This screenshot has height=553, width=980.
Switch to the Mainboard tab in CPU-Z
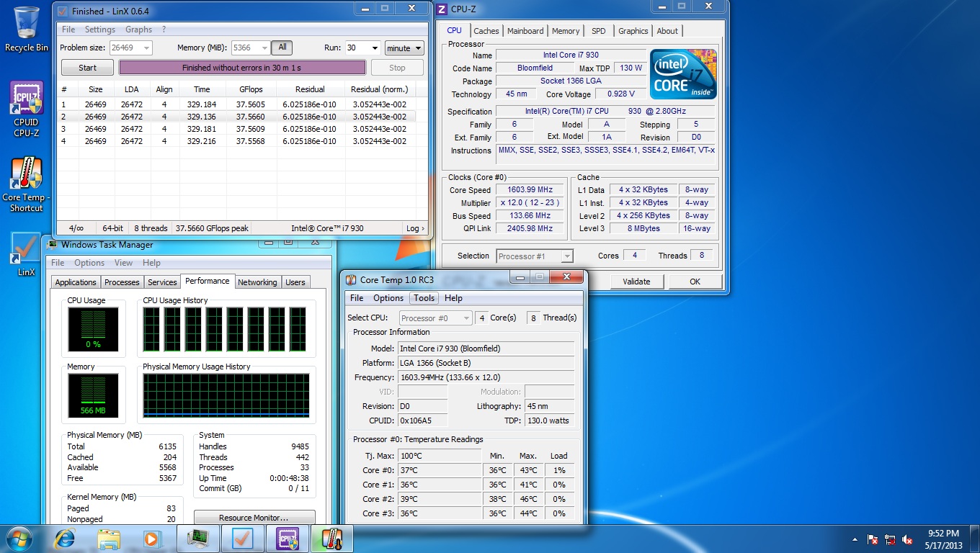click(525, 31)
